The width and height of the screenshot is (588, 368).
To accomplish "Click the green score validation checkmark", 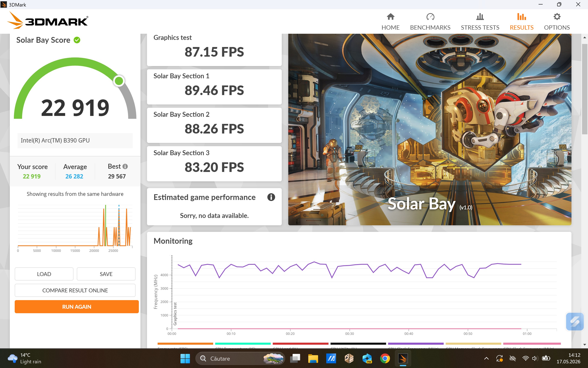I will pos(77,40).
